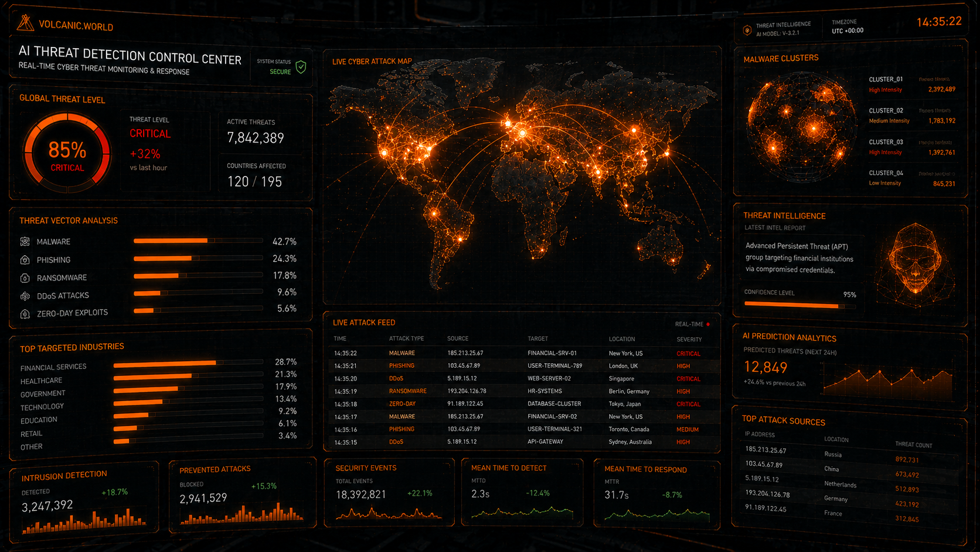Open CLUSTER_01 high intensity entry
The image size is (980, 552).
[x=912, y=84]
